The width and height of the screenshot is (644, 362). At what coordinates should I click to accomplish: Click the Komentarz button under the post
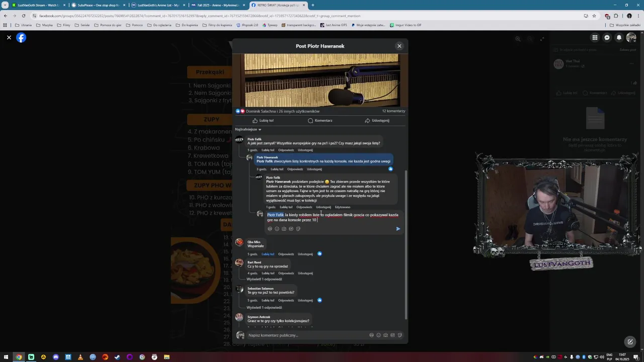tap(320, 121)
